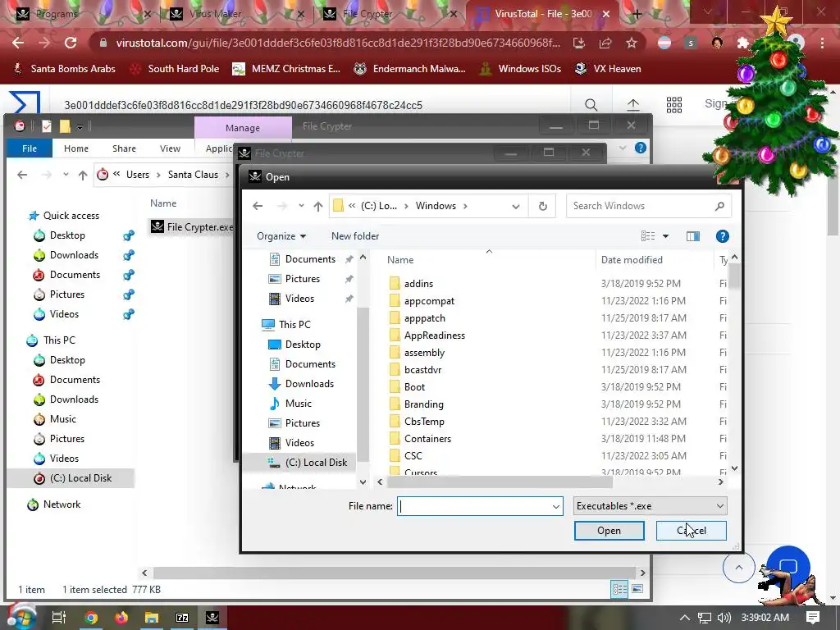Click New folder button
The image size is (840, 630).
tap(355, 236)
